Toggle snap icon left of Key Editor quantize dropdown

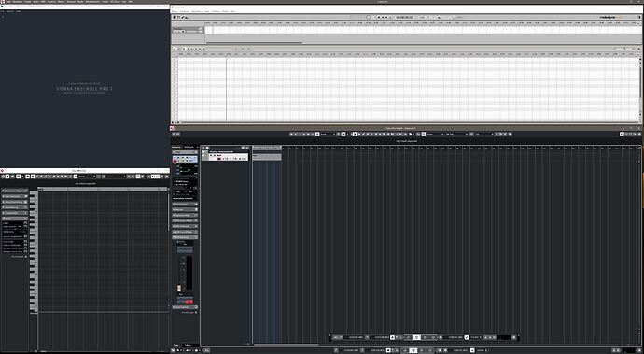(x=76, y=177)
